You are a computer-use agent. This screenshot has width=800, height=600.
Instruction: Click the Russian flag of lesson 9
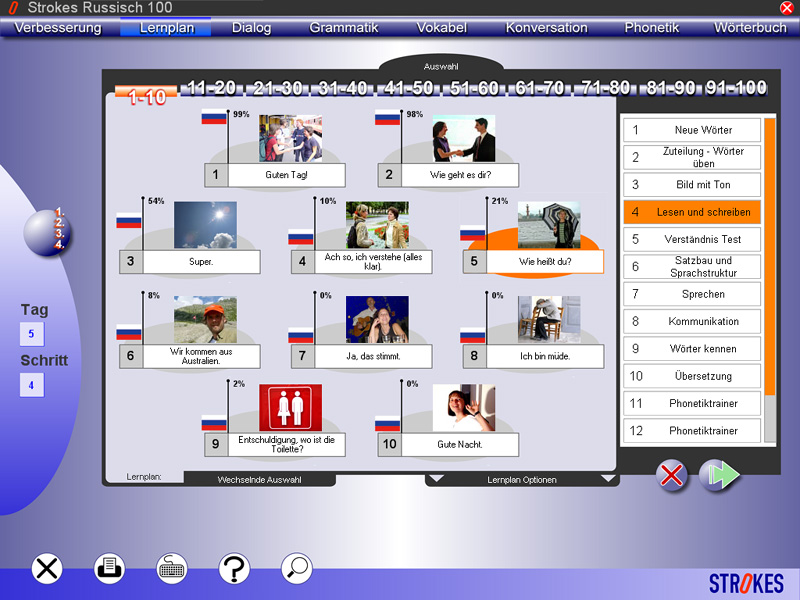pyautogui.click(x=214, y=423)
